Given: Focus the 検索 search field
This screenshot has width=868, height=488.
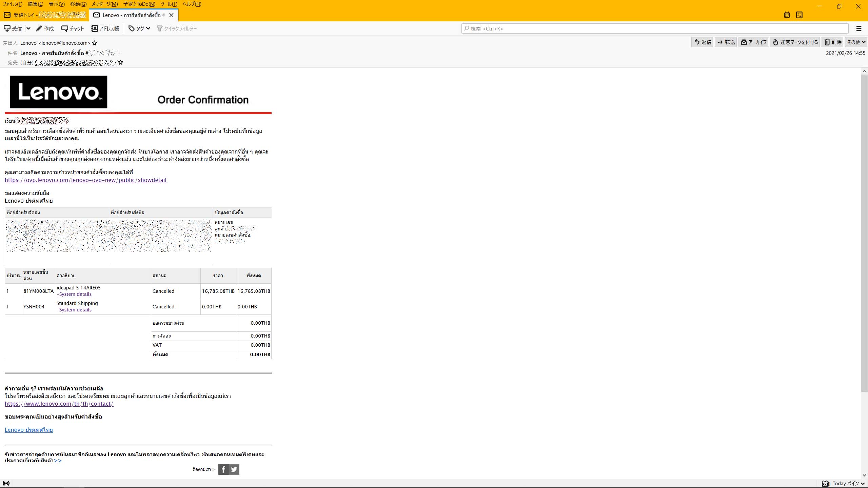Looking at the screenshot, I should 655,28.
